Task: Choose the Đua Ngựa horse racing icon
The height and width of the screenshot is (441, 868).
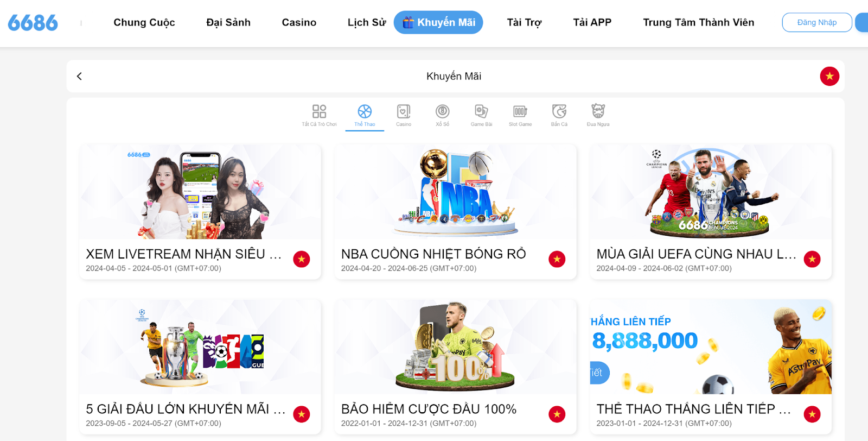Action: (598, 111)
